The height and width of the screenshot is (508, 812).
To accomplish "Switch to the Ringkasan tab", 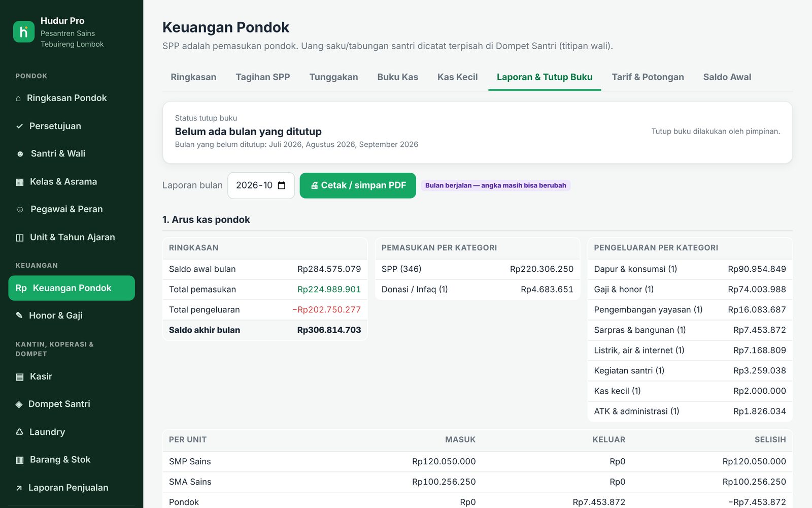I will tap(193, 77).
